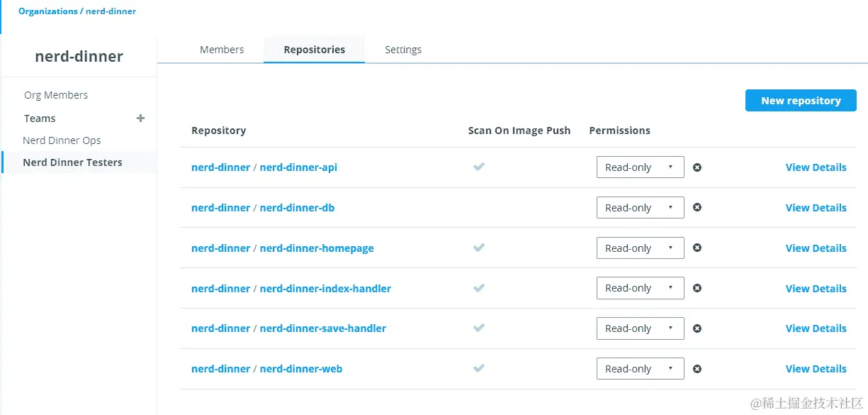The height and width of the screenshot is (415, 868).
Task: Click scan checkmark for nerd-dinner-api
Action: (x=479, y=167)
